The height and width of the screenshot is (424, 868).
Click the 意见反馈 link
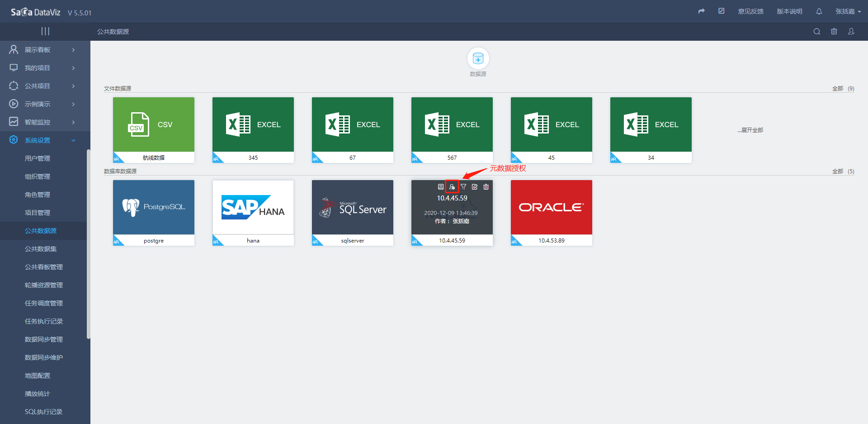click(x=751, y=11)
